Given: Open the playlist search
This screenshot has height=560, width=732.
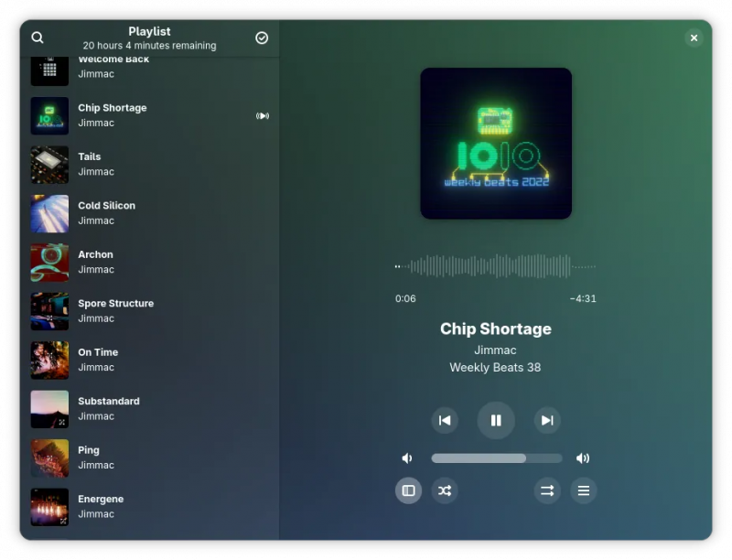Looking at the screenshot, I should coord(38,38).
